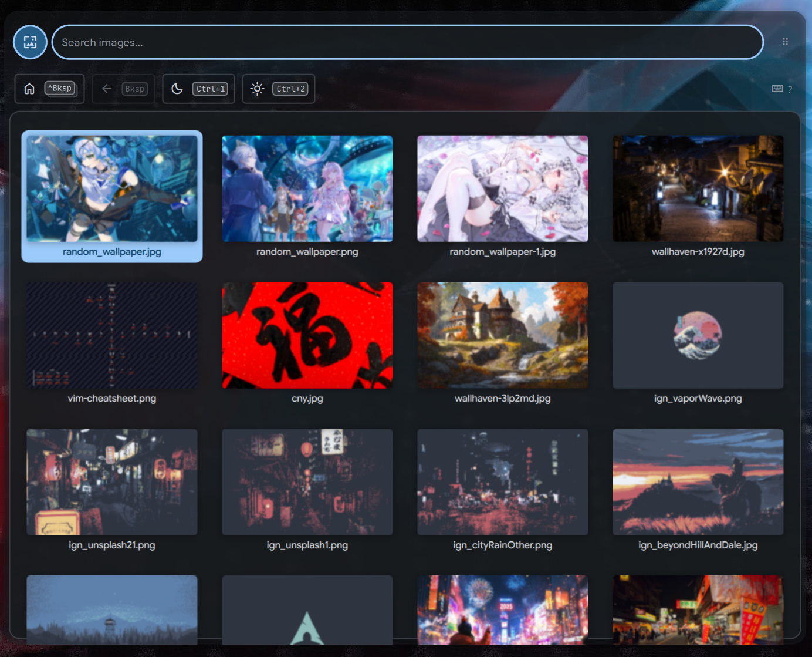812x657 pixels.
Task: Click the back arrow navigation icon
Action: [x=106, y=88]
